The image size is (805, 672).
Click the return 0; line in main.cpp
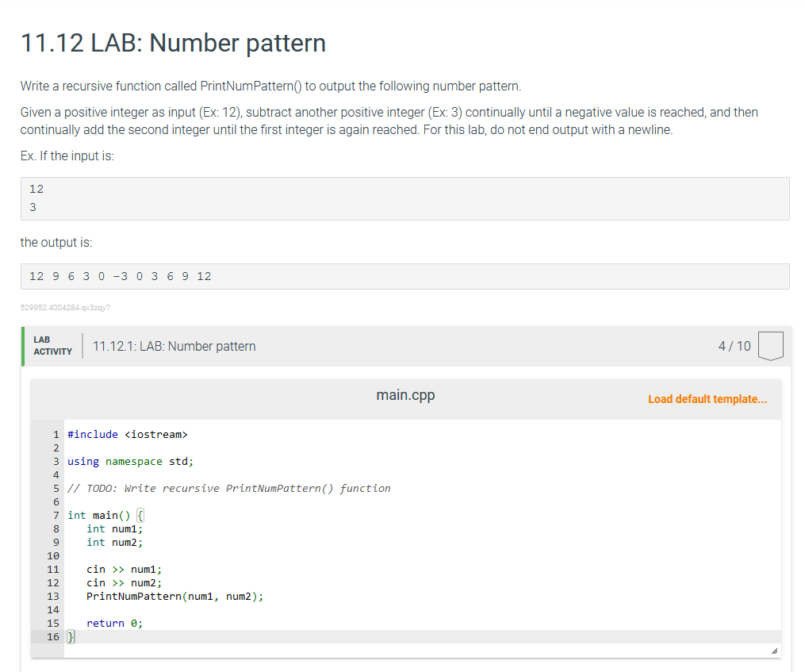click(x=113, y=623)
